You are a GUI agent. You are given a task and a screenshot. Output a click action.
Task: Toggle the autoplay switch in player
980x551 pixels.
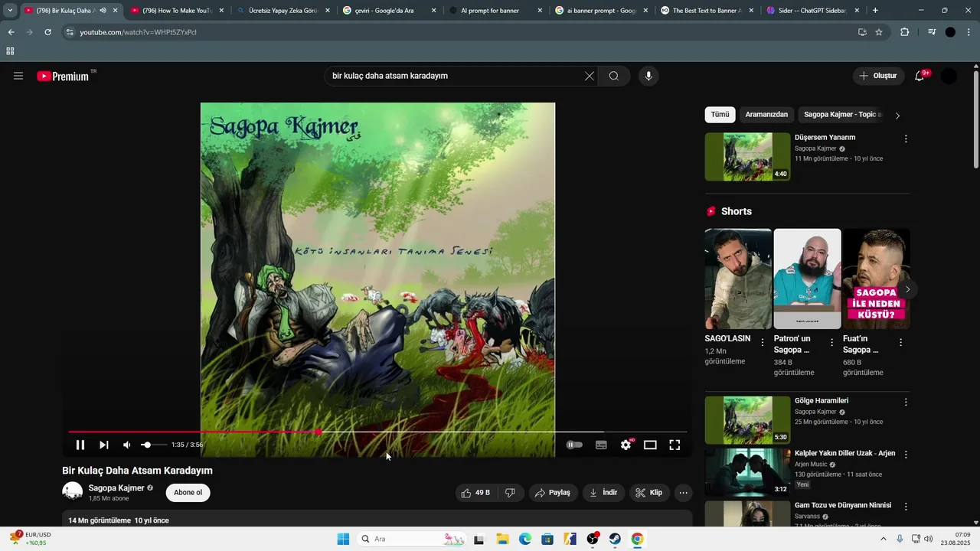pos(574,445)
